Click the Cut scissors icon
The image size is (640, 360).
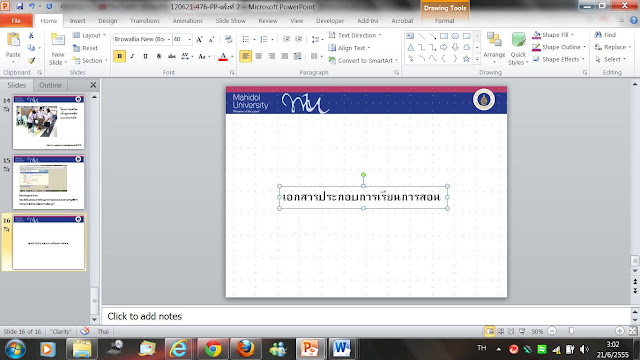click(31, 36)
